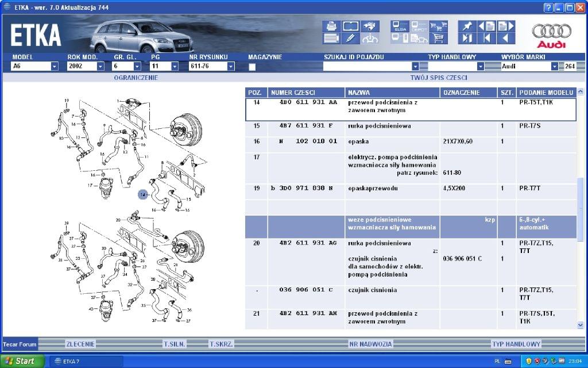Launch the binoculars search icon
The image size is (588, 368).
click(x=370, y=26)
